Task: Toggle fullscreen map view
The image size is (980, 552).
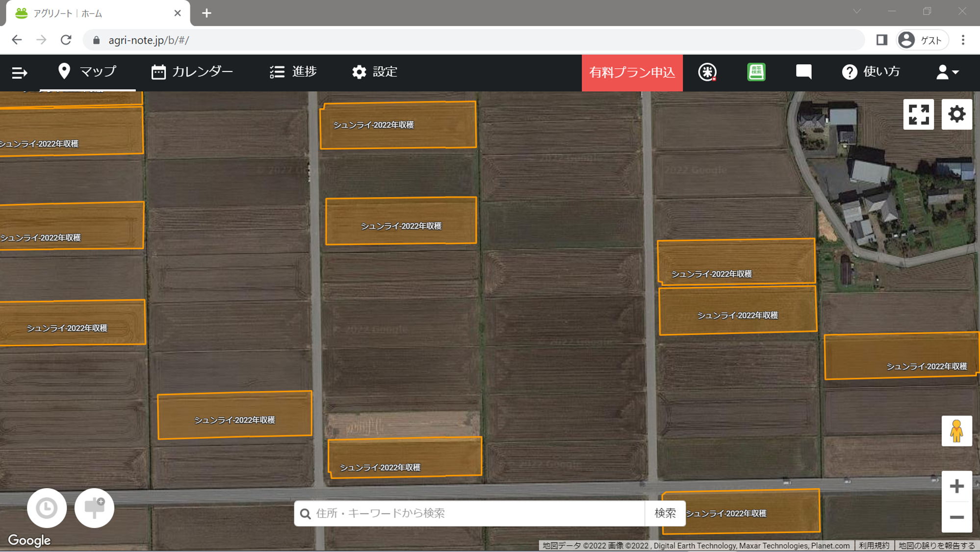Action: (918, 115)
